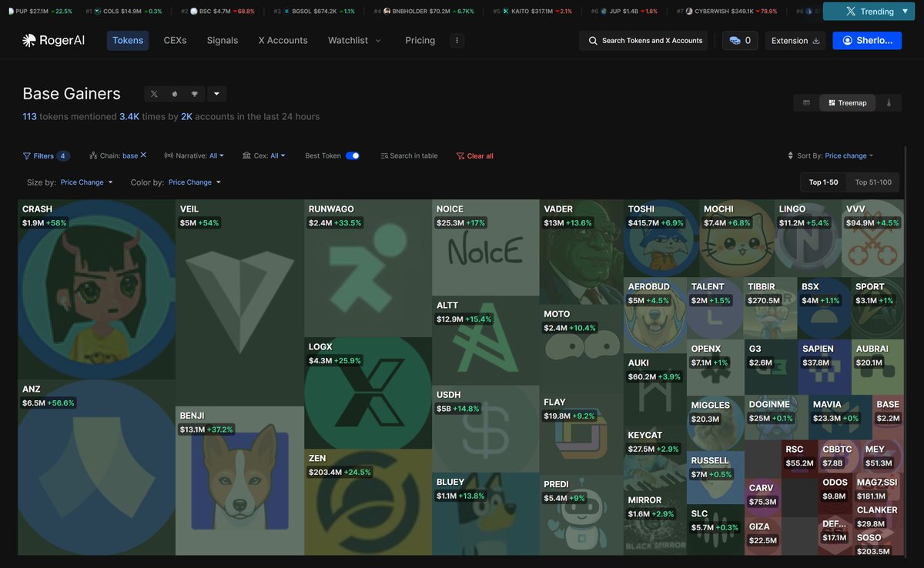
Task: Open the TOSHI token tile
Action: coord(661,239)
